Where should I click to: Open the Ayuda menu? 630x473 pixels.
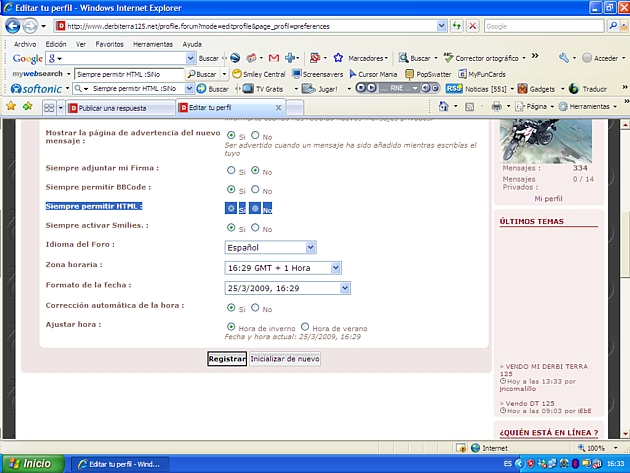pyautogui.click(x=192, y=44)
